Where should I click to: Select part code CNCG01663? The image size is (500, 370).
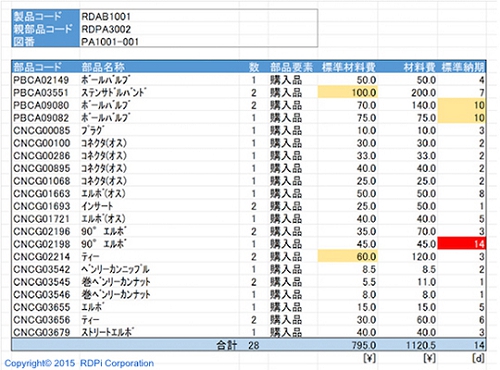pos(42,194)
